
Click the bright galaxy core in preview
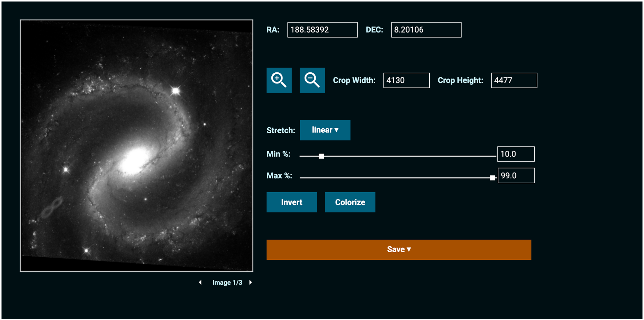pyautogui.click(x=136, y=160)
